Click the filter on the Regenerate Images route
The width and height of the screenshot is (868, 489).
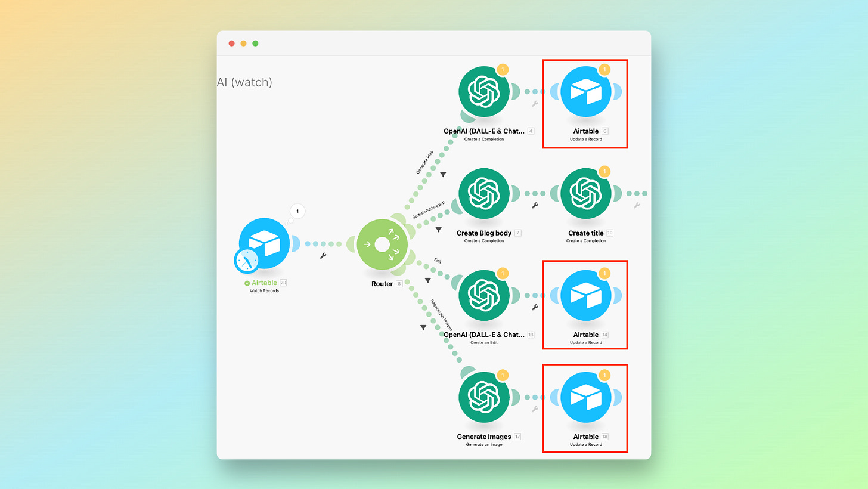(x=423, y=327)
